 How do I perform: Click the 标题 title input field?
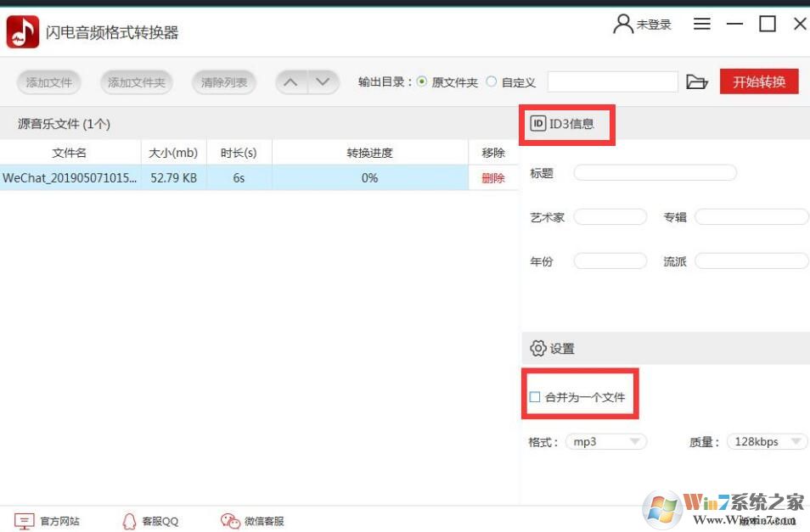tap(654, 171)
